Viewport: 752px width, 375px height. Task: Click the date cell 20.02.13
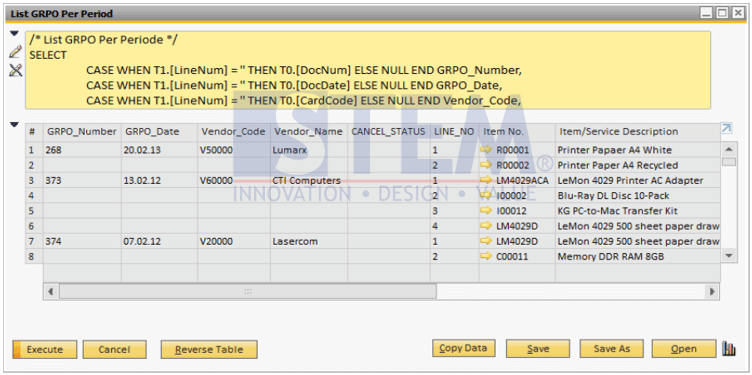pyautogui.click(x=159, y=150)
